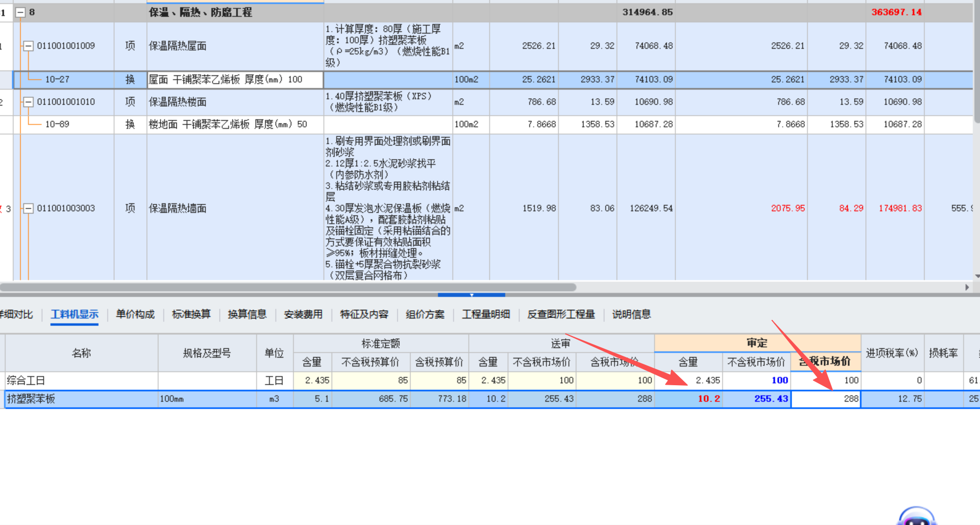Click the 反查图形工程量 tab
The image size is (980, 525).
(x=560, y=314)
